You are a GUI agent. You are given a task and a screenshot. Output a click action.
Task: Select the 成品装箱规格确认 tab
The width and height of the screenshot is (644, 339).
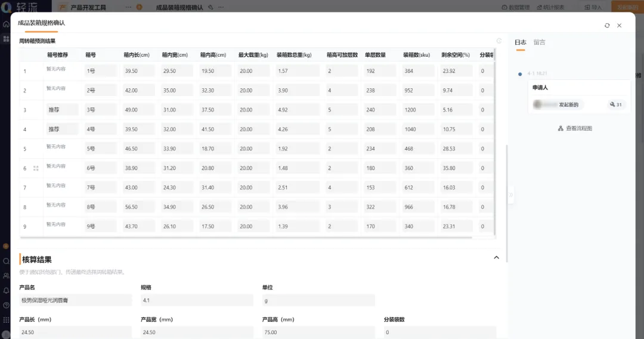pyautogui.click(x=41, y=23)
